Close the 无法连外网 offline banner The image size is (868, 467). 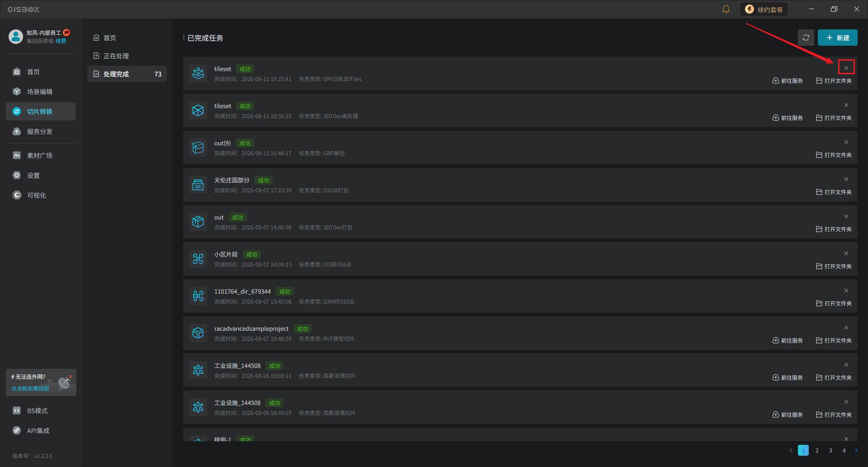(71, 376)
